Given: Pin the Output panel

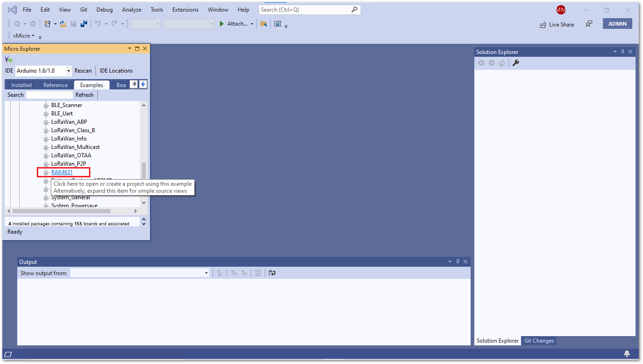Looking at the screenshot, I should (458, 262).
